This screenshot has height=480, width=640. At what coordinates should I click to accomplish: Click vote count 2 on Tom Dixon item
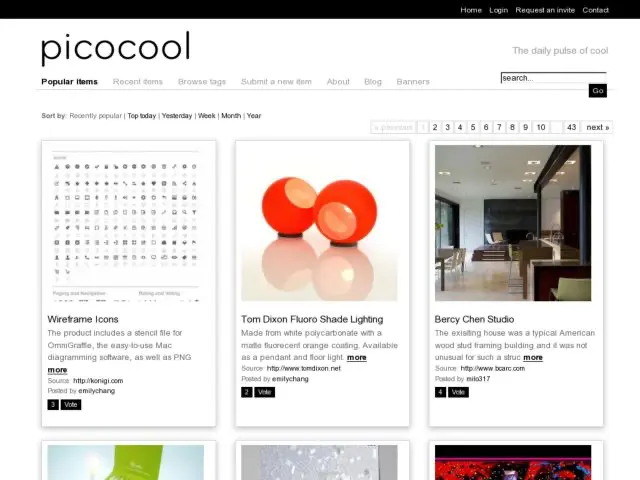[247, 392]
